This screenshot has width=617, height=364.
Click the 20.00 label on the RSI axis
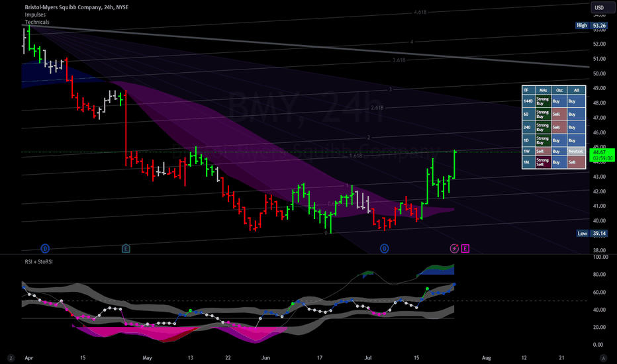(x=598, y=327)
